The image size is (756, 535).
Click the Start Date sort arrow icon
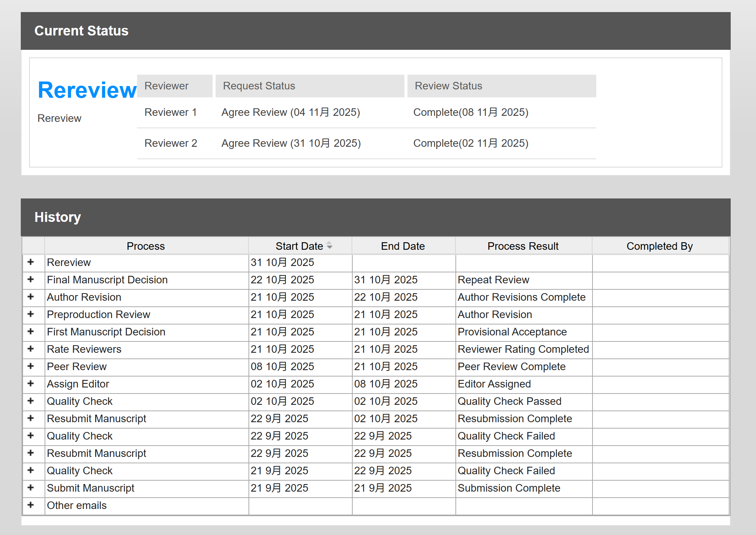pyautogui.click(x=330, y=246)
